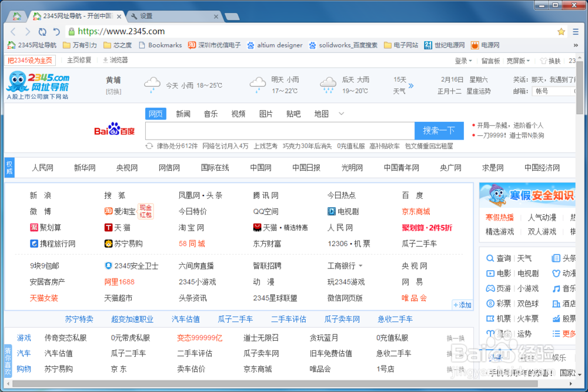Open 京东商城 red link

coord(416,211)
